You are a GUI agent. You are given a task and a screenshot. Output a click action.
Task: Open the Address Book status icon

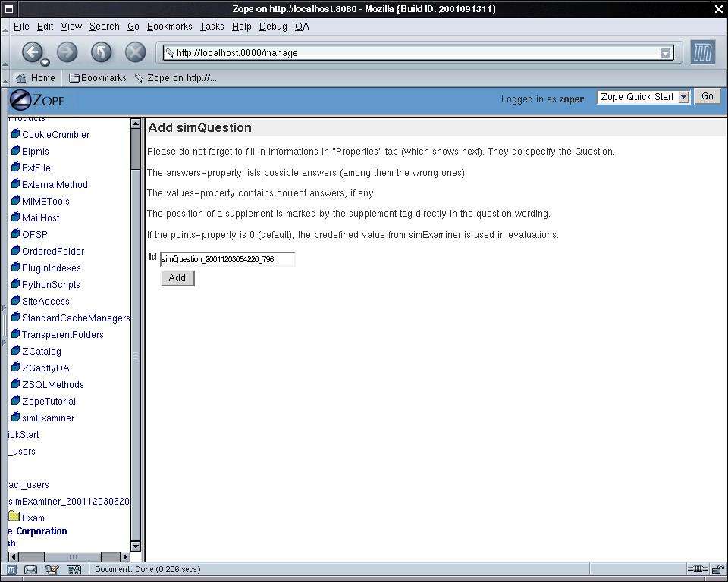[74, 569]
